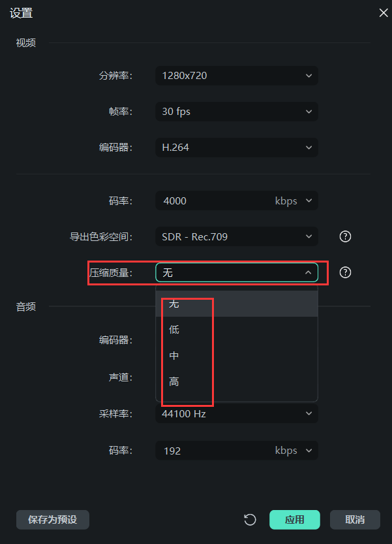Click the help icon beside 导出色彩空间
Image resolution: width=392 pixels, height=544 pixels.
(344, 236)
